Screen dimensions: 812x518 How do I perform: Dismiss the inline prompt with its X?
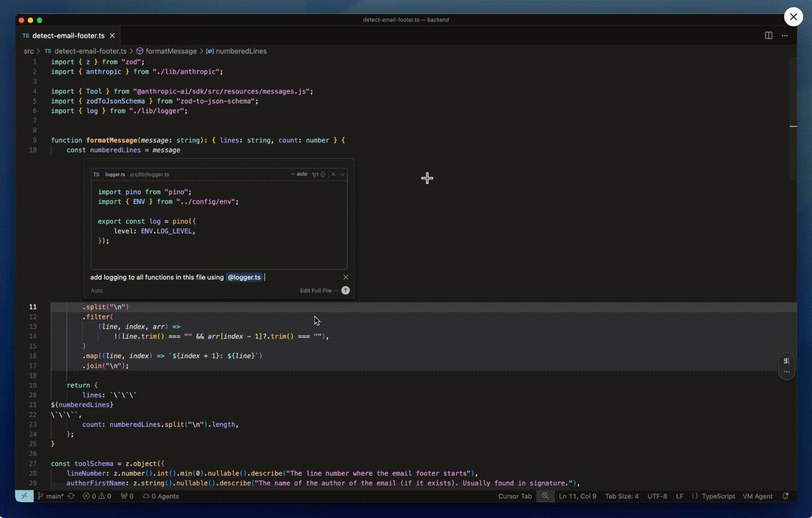[346, 277]
